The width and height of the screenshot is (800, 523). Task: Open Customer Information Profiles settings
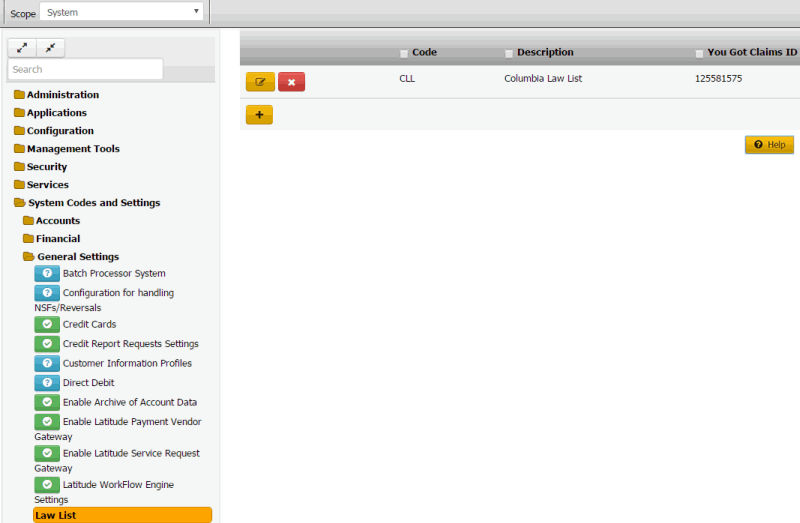pyautogui.click(x=127, y=363)
